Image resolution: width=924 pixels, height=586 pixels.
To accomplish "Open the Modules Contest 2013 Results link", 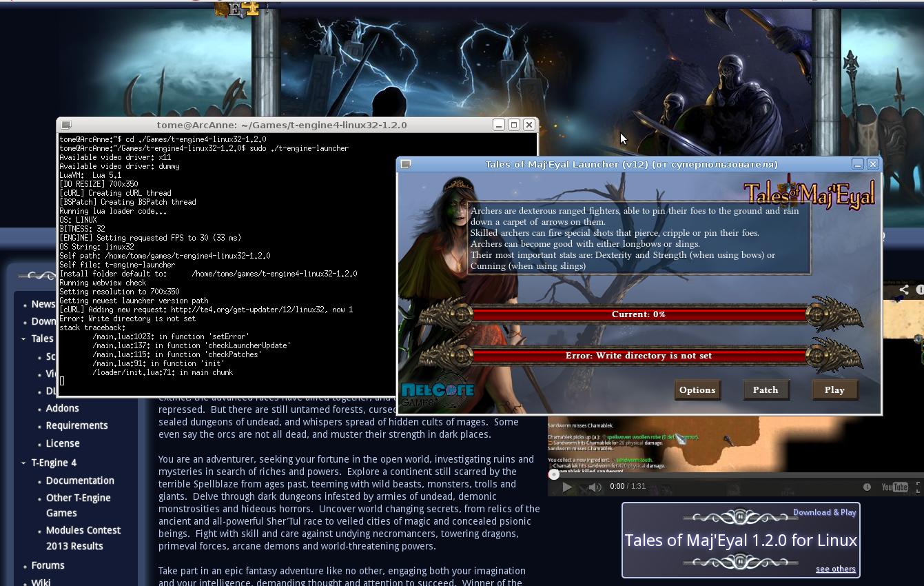I will click(x=83, y=538).
